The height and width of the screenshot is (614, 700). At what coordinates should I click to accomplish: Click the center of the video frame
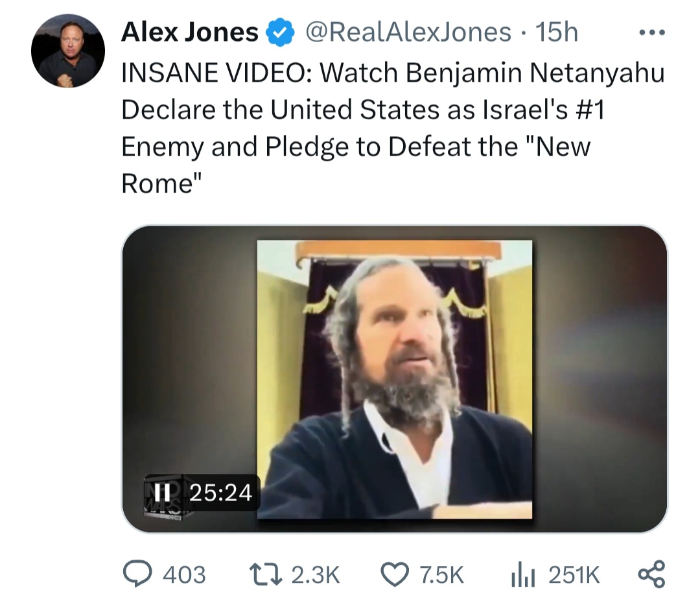tap(394, 379)
